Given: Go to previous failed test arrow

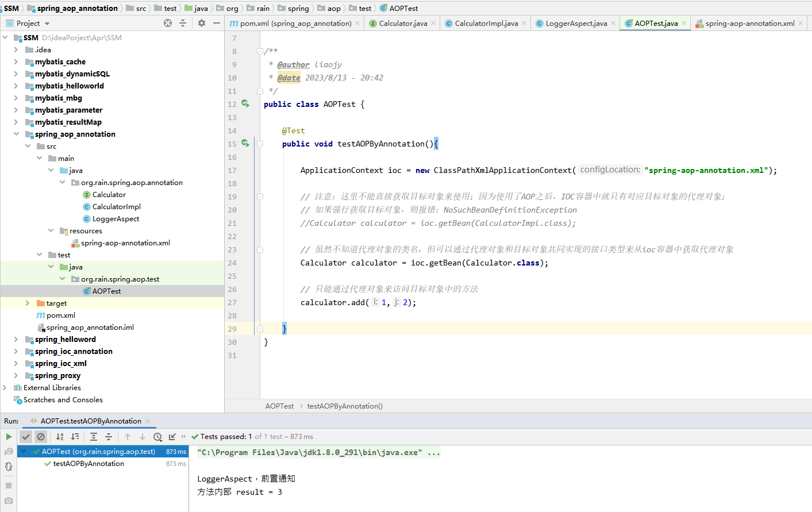Looking at the screenshot, I should pos(128,437).
